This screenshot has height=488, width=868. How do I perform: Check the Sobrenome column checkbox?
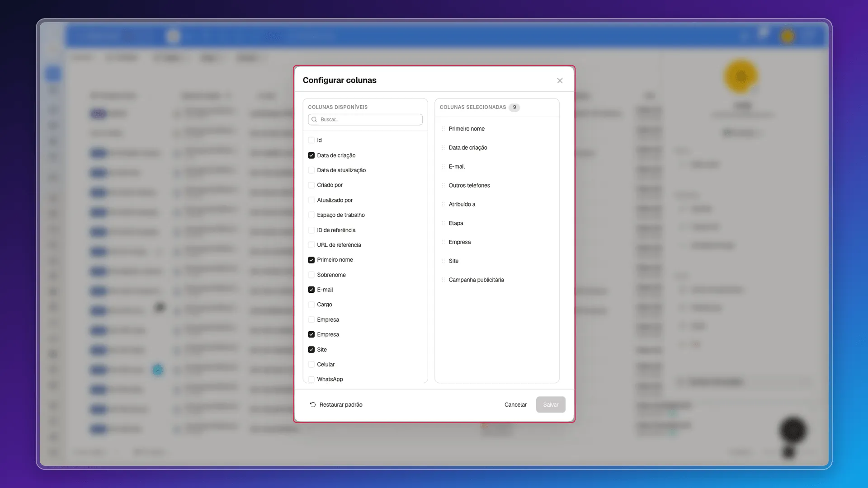click(311, 275)
